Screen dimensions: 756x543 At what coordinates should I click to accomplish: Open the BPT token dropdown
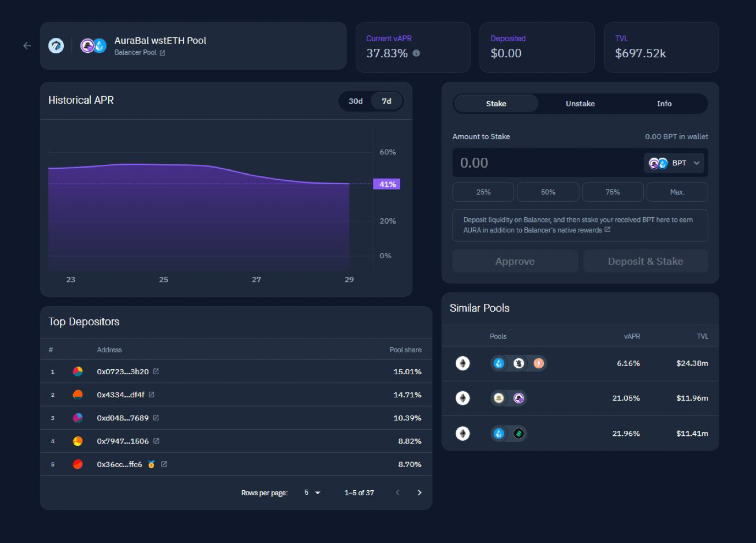[674, 163]
